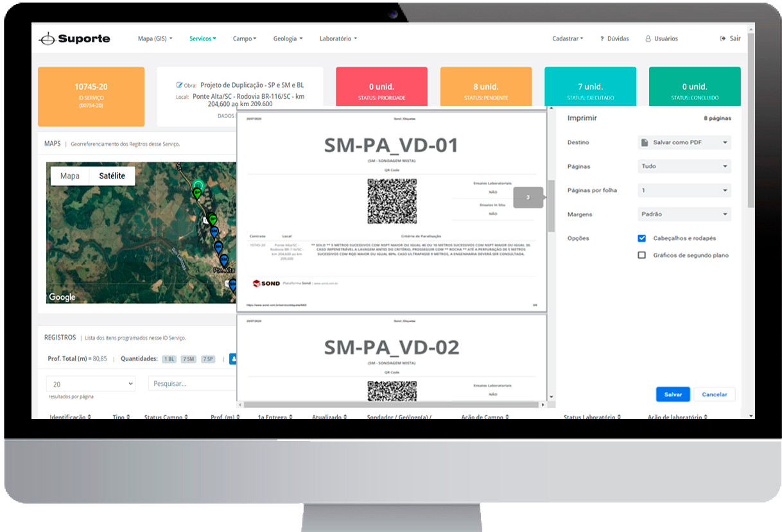
Task: Click the Suporte logo icon
Action: tap(47, 39)
